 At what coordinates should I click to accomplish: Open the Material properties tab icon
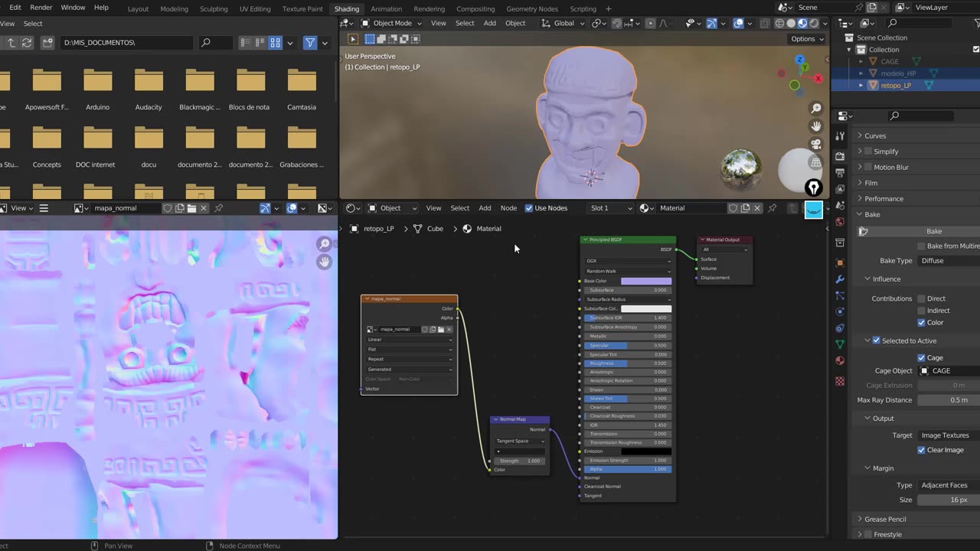(840, 360)
